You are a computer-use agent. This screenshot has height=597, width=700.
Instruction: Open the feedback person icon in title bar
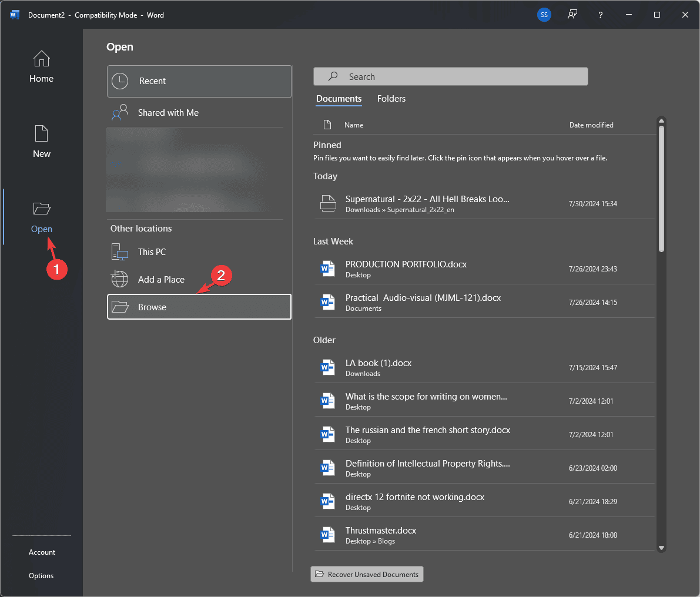572,15
